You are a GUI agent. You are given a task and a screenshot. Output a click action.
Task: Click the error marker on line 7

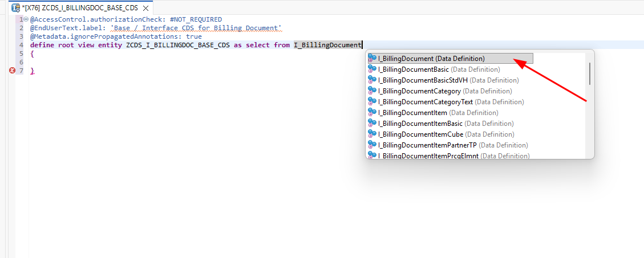point(13,71)
